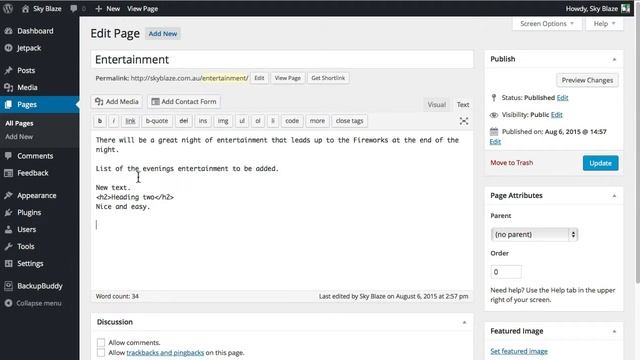Click Move to Trash link
The height and width of the screenshot is (360, 640).
pyautogui.click(x=511, y=163)
